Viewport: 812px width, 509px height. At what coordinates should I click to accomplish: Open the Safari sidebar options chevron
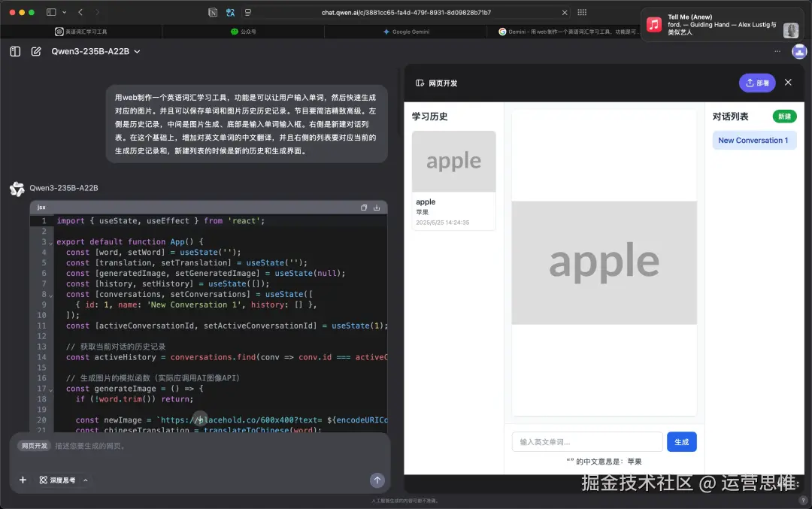click(x=64, y=12)
